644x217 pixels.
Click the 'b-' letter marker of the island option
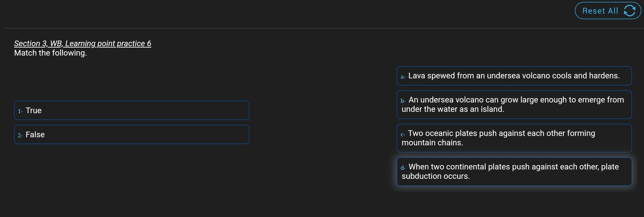pyautogui.click(x=403, y=100)
